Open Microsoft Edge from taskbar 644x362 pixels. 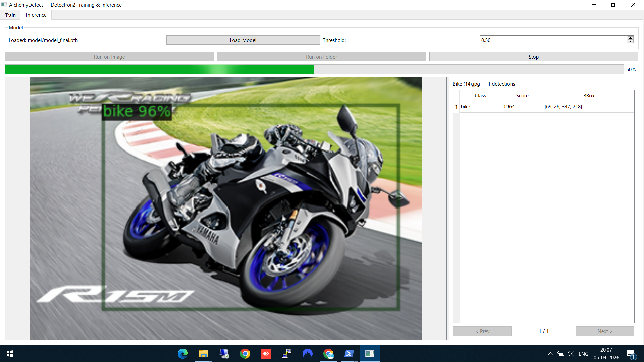183,354
